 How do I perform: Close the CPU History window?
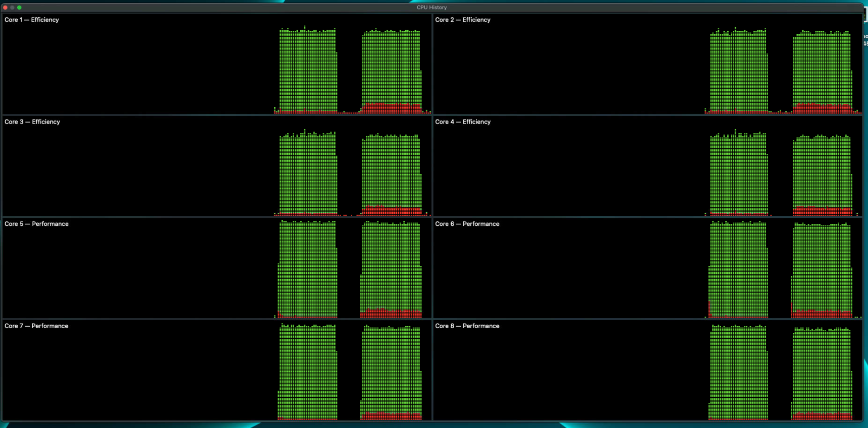click(6, 8)
